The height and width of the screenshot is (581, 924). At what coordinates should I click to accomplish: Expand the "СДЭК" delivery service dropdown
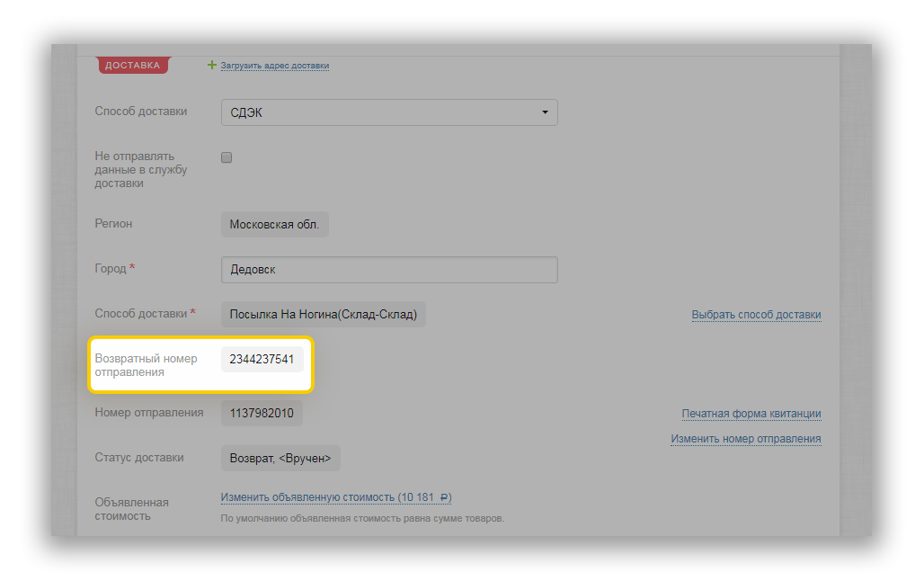coord(389,112)
